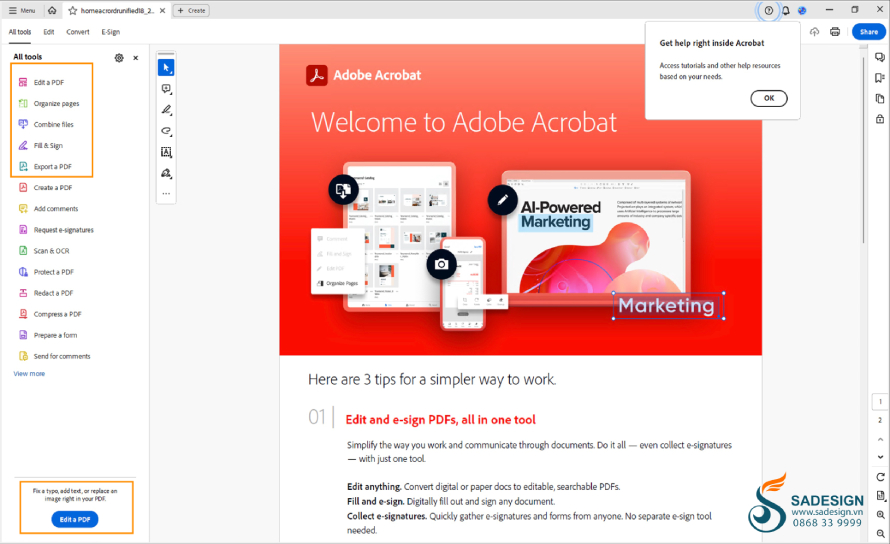The image size is (890, 544).
Task: Open the Redact a PDF tool
Action: [x=46, y=293]
